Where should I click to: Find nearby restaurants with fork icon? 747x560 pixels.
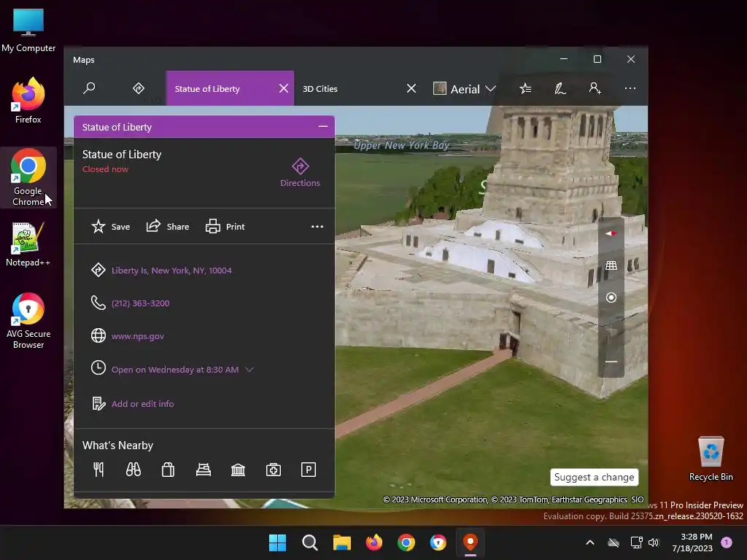click(98, 470)
